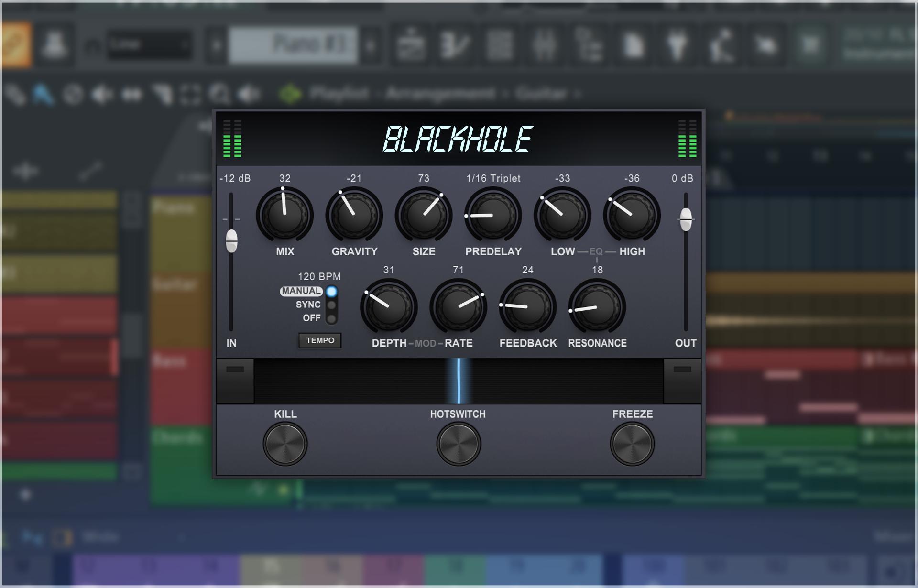The height and width of the screenshot is (588, 918).
Task: Click the mod rate value 71
Action: pyautogui.click(x=458, y=270)
